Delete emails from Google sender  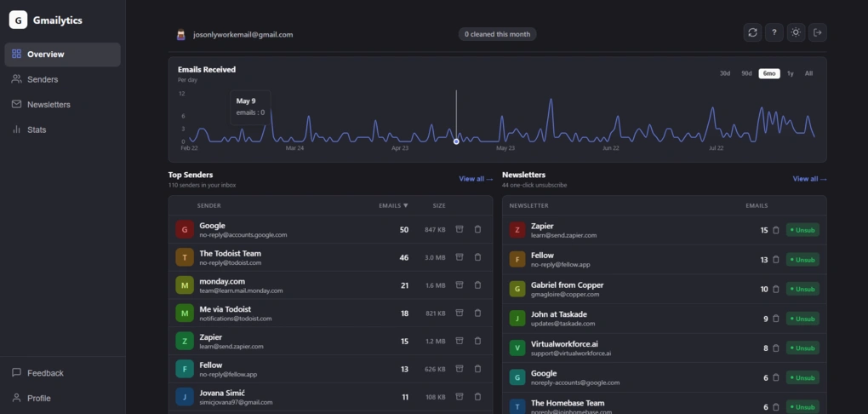tap(477, 229)
